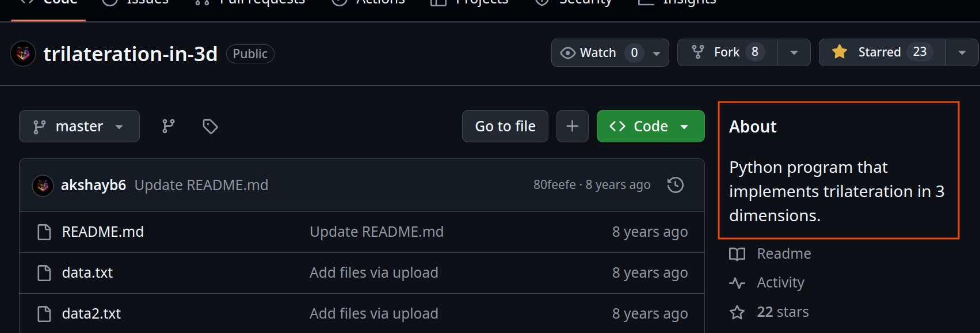
Task: Click the Go to file button
Action: pyautogui.click(x=505, y=126)
